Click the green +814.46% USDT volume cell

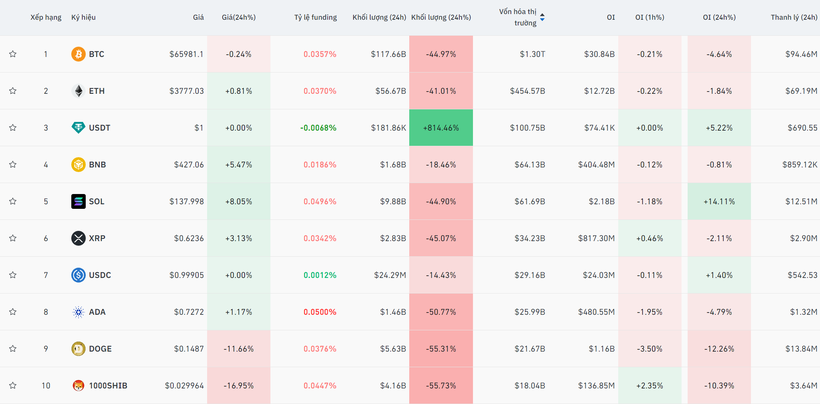441,128
